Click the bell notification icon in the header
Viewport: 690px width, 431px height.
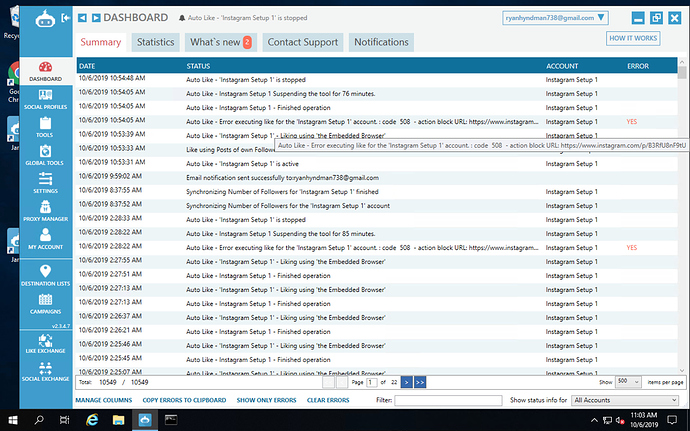tap(182, 18)
